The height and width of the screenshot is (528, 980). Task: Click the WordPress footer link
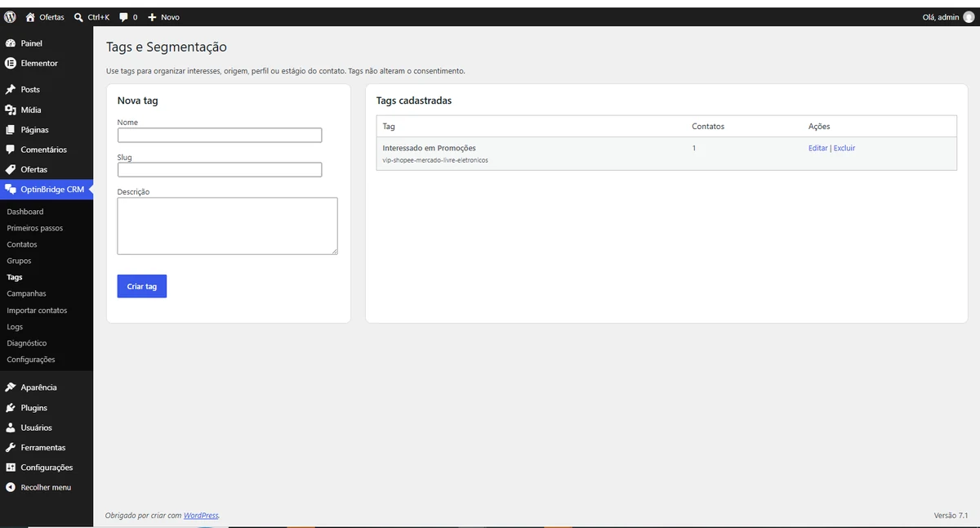coord(201,516)
